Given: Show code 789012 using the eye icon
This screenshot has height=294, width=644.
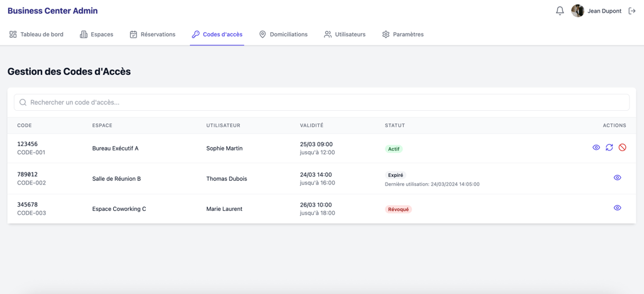Looking at the screenshot, I should click(x=618, y=178).
